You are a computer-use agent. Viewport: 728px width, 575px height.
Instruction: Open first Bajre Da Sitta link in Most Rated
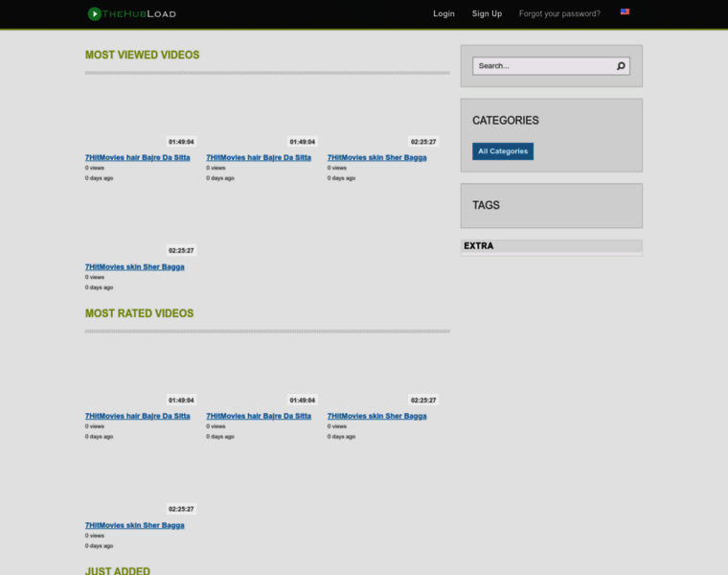pos(137,416)
